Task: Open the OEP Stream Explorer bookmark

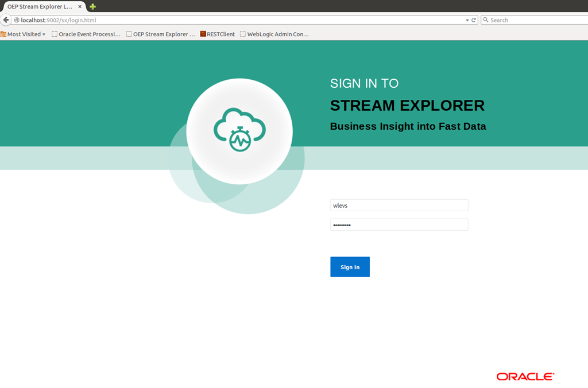Action: tap(161, 34)
